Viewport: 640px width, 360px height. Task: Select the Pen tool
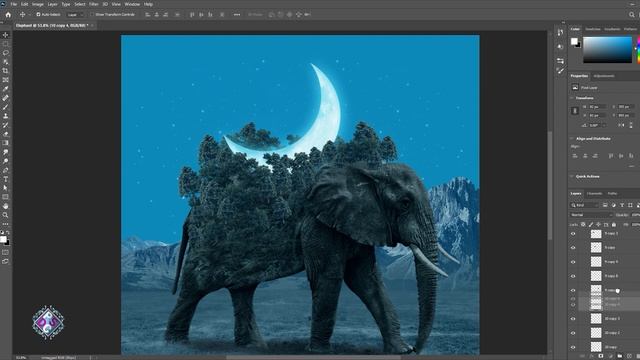pos(5,170)
